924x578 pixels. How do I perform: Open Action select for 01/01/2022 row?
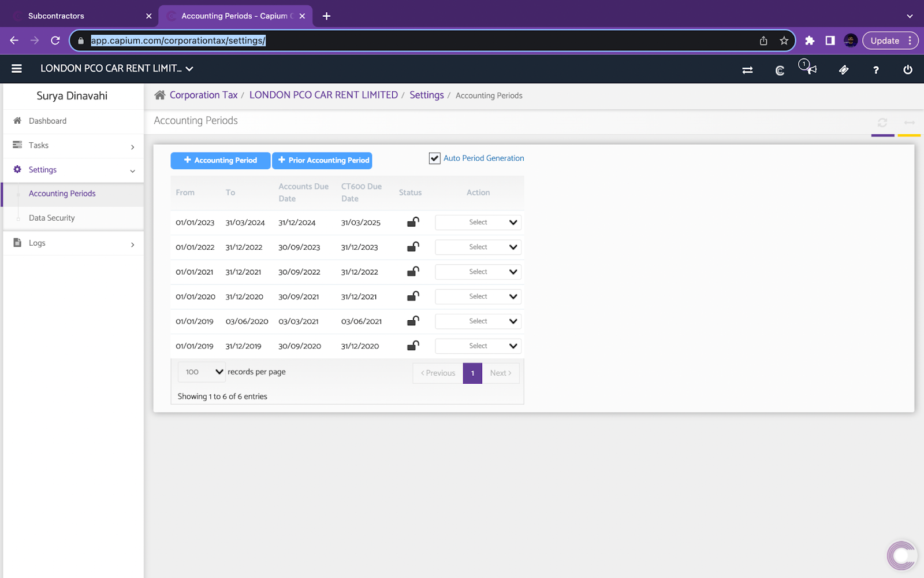[478, 247]
